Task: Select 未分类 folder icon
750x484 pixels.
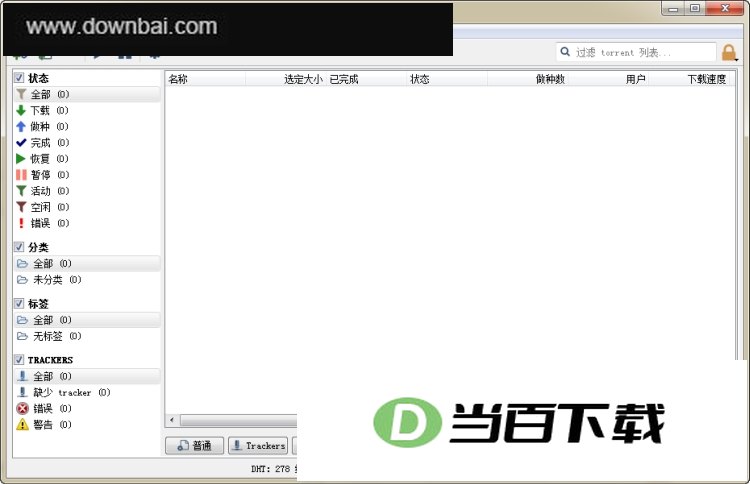Action: 22,279
